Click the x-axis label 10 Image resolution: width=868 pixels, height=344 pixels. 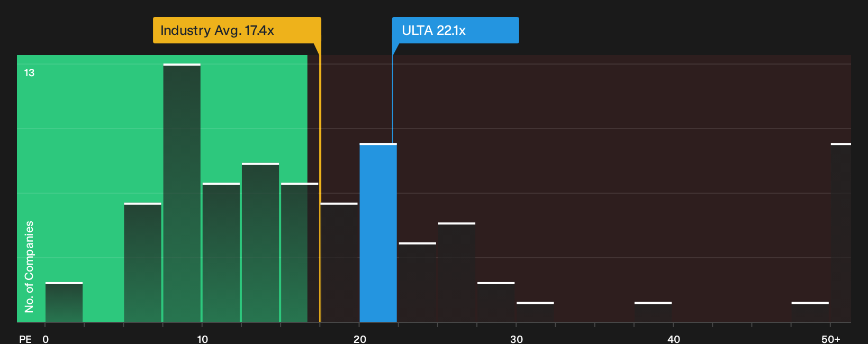[202, 339]
